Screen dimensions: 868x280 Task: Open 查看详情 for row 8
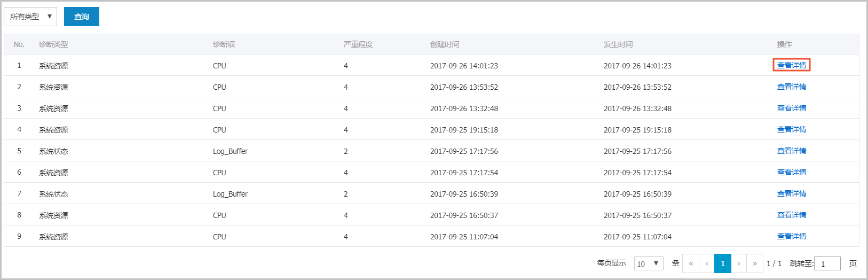pyautogui.click(x=792, y=215)
